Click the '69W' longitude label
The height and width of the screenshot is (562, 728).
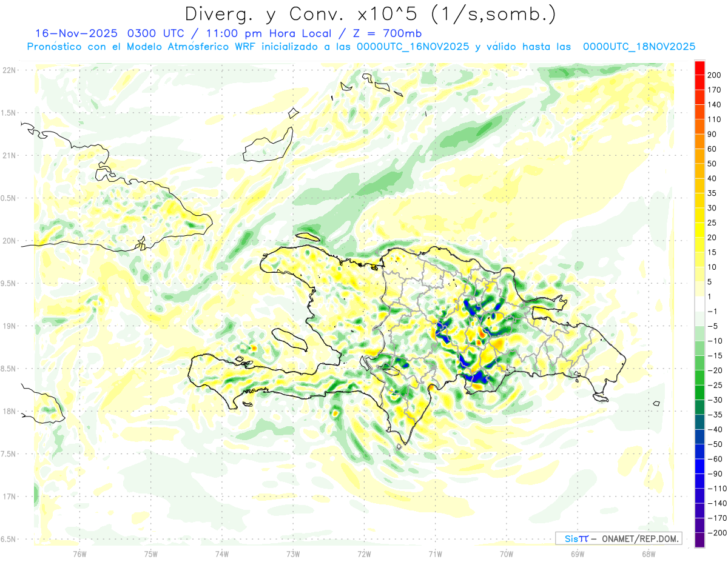tap(578, 553)
